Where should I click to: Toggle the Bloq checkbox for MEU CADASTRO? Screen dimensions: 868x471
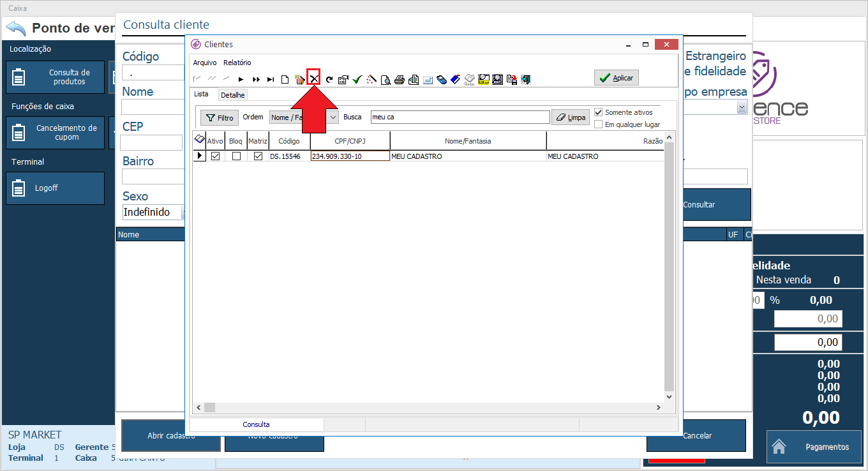[x=236, y=156]
